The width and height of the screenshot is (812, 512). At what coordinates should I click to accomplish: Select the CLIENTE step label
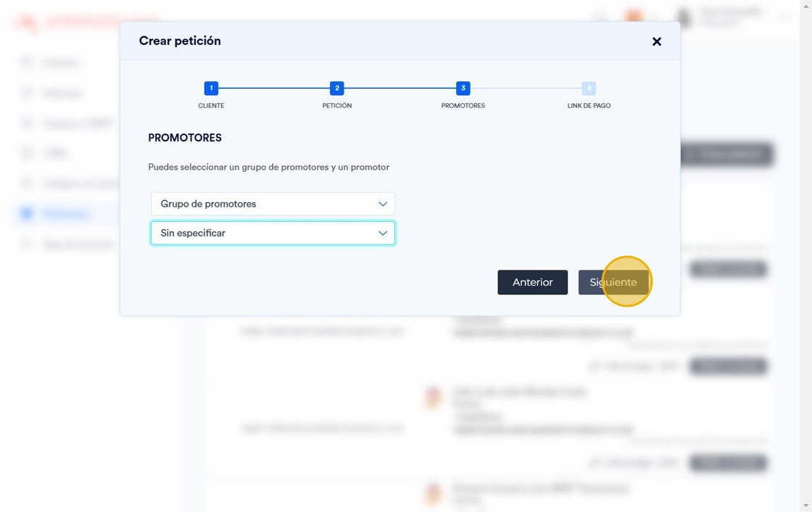(x=211, y=106)
